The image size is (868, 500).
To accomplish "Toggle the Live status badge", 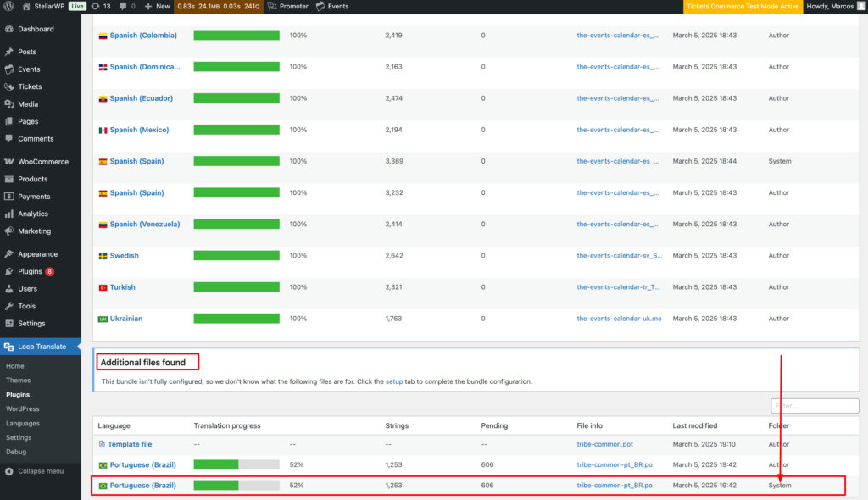I will (x=77, y=6).
